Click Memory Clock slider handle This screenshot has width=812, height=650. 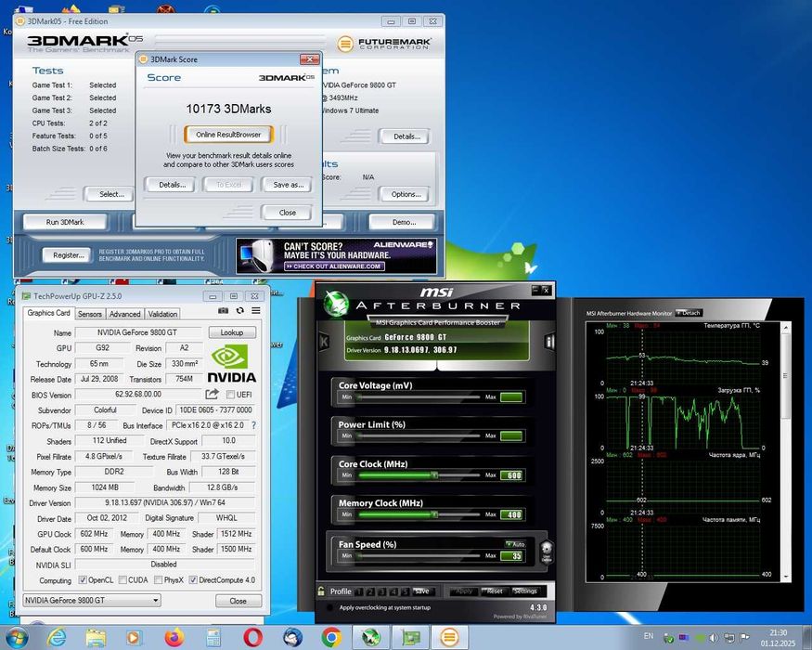pyautogui.click(x=434, y=514)
